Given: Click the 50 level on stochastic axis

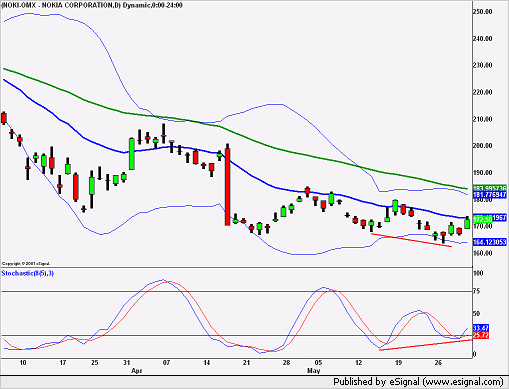Looking at the screenshot, I should pyautogui.click(x=477, y=314).
